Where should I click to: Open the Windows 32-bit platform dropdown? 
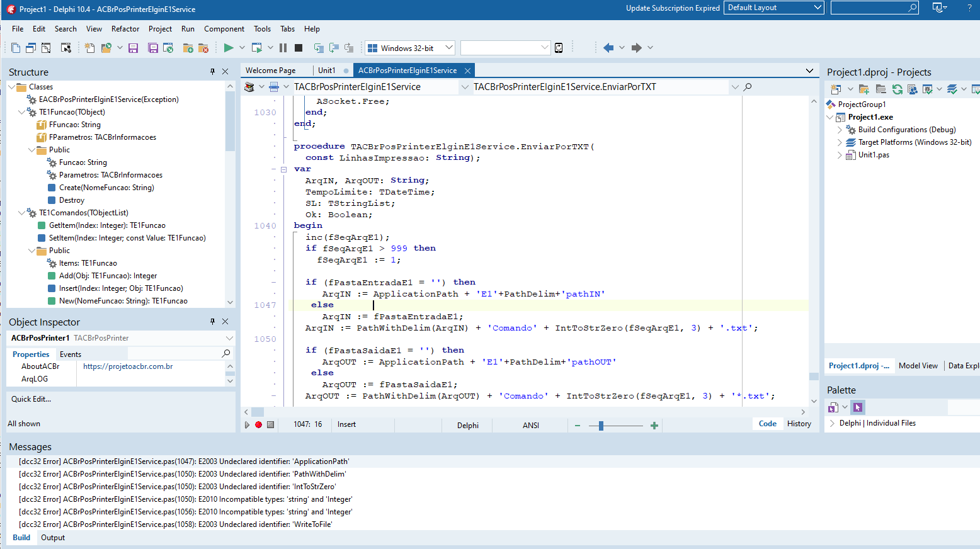[x=448, y=48]
